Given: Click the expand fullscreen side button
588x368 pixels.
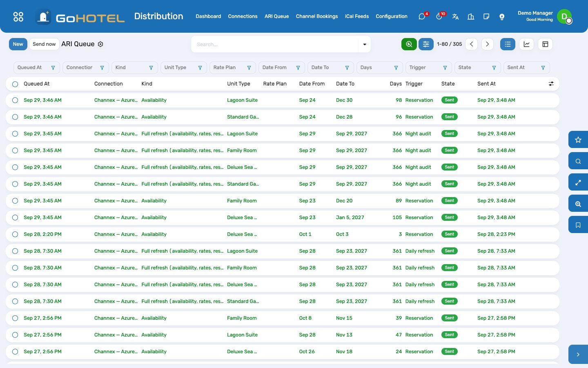Looking at the screenshot, I should pos(578,182).
